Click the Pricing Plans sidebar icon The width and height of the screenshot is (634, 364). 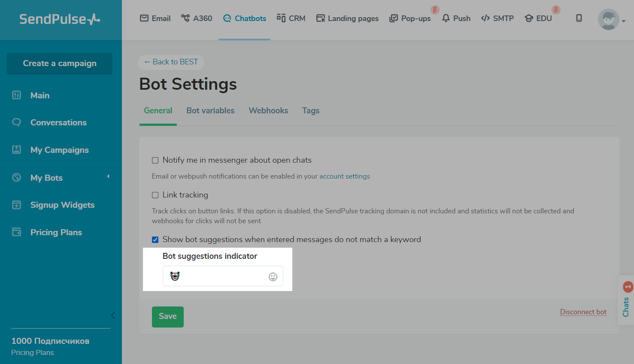17,232
